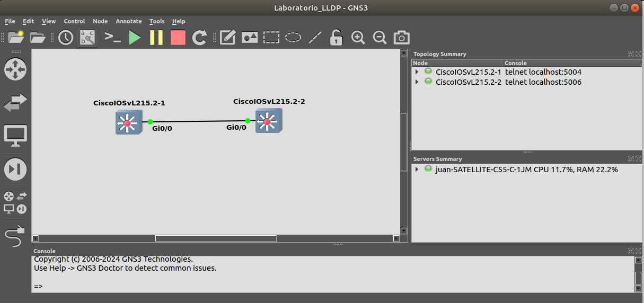
Task: Open console for all devices
Action: 112,37
